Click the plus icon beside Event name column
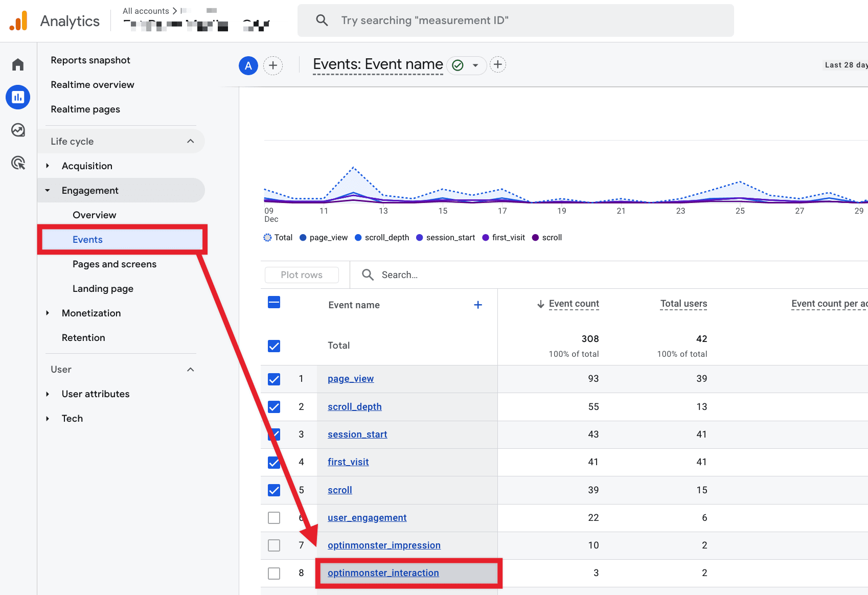The height and width of the screenshot is (595, 868). 478,305
